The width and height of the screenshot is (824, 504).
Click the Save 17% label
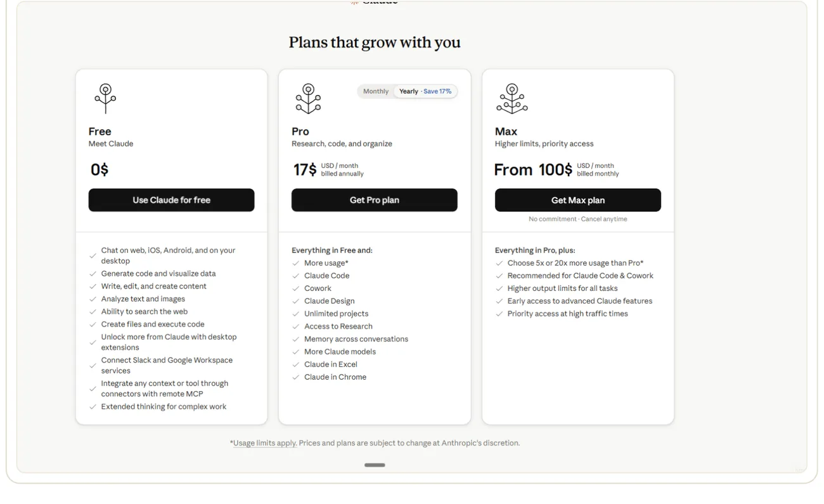[437, 91]
